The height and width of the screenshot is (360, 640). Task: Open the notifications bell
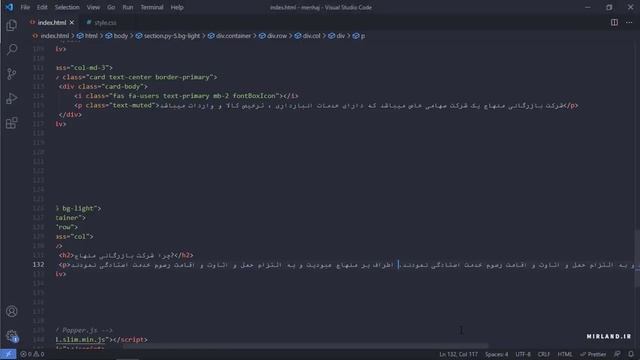point(631,354)
